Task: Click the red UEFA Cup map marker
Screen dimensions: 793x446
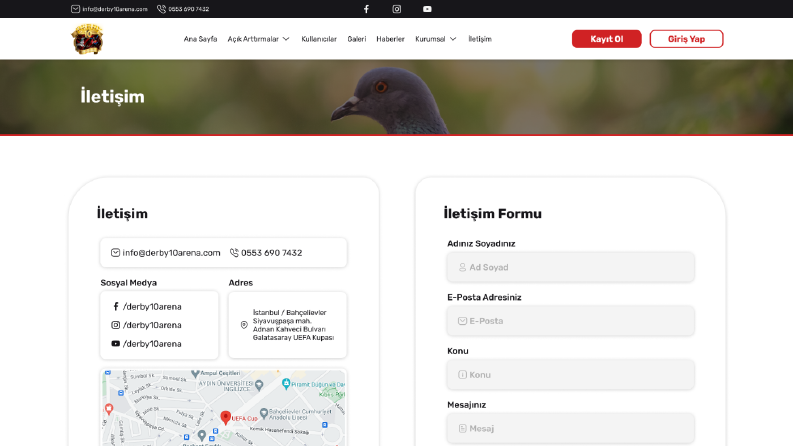Action: [226, 417]
